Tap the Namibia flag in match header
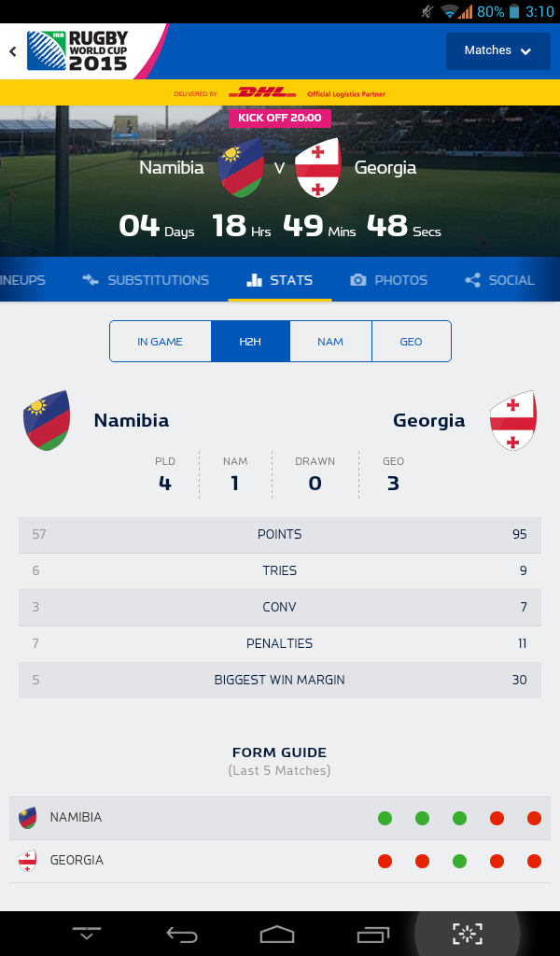560x956 pixels. 240,169
